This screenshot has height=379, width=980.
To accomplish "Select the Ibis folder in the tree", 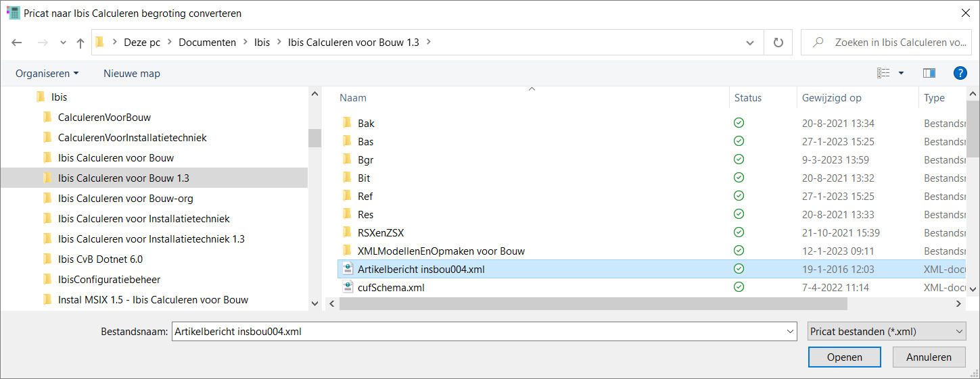I will (60, 97).
